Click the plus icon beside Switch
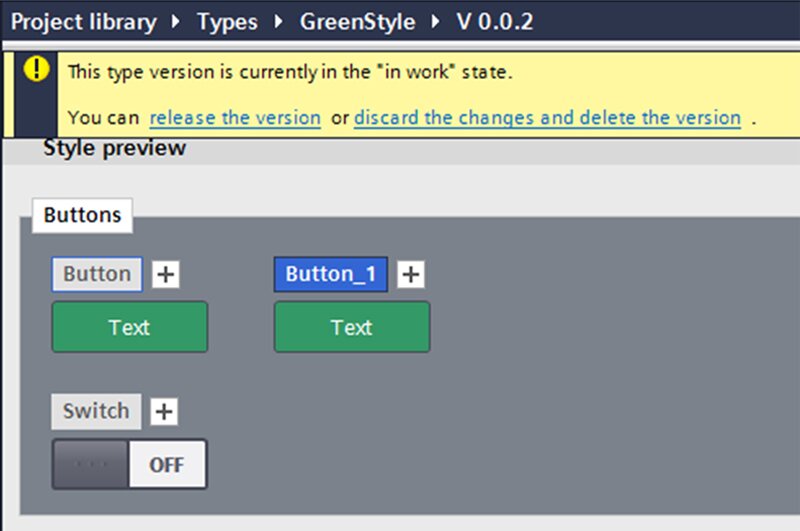The width and height of the screenshot is (800, 531). tap(164, 411)
